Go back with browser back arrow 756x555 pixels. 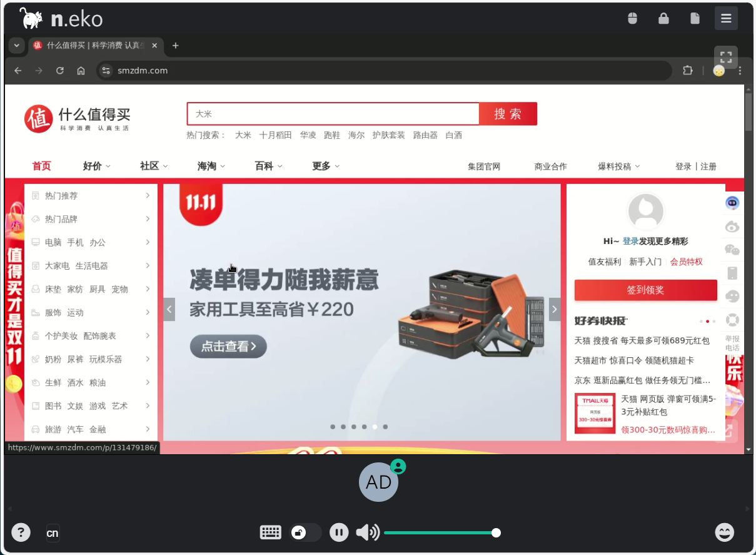coord(18,71)
